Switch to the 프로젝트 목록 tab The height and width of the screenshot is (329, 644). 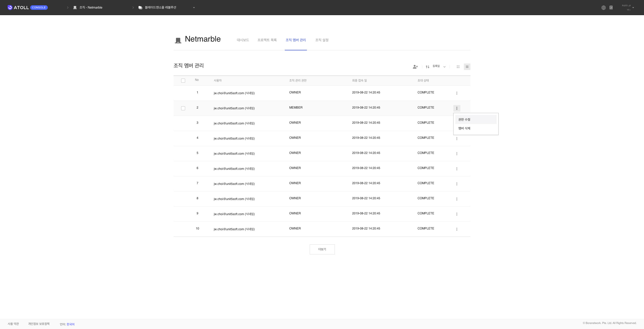pyautogui.click(x=267, y=40)
